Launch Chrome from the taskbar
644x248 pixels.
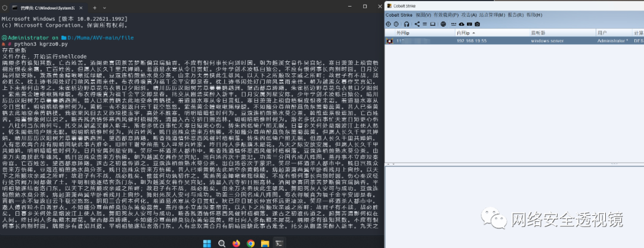pyautogui.click(x=250, y=243)
